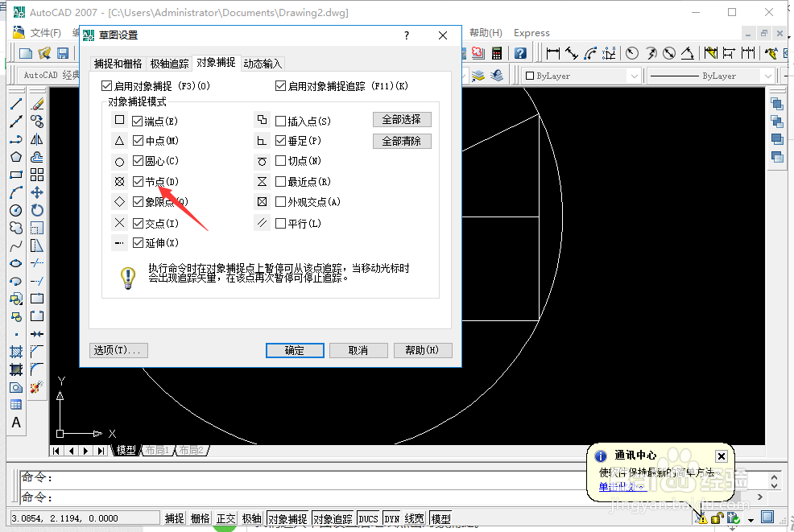Enable the 插入点(S) snap mode
The width and height of the screenshot is (794, 532).
pos(280,121)
